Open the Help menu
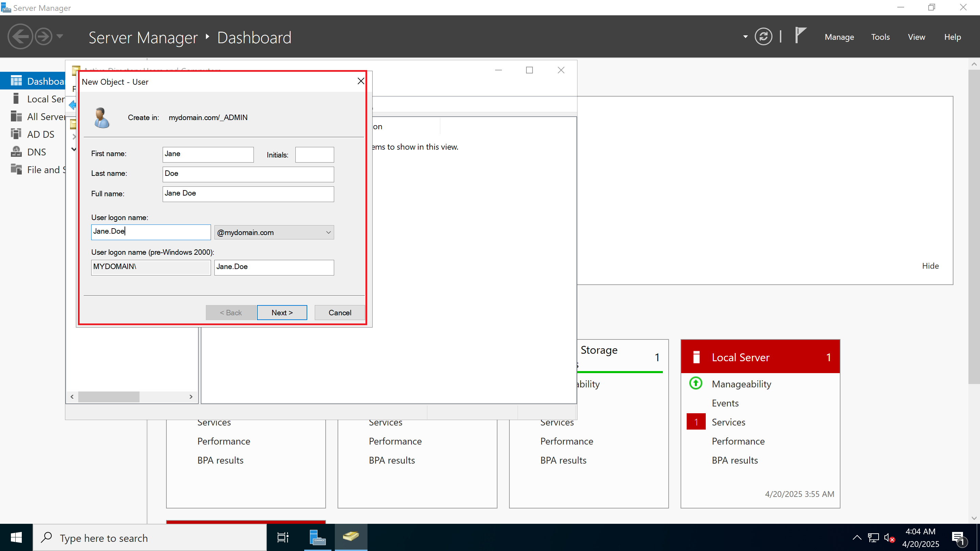Screen dimensions: 980x551 [952, 37]
